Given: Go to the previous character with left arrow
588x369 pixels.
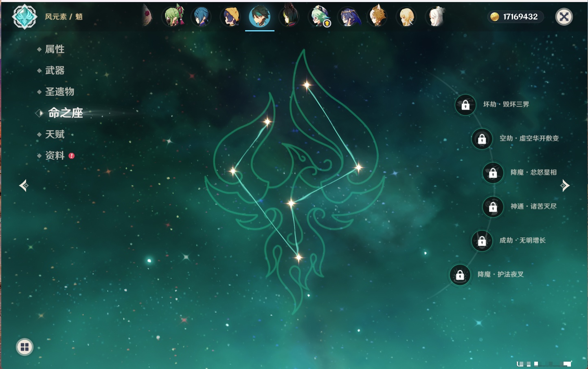Looking at the screenshot, I should [24, 186].
